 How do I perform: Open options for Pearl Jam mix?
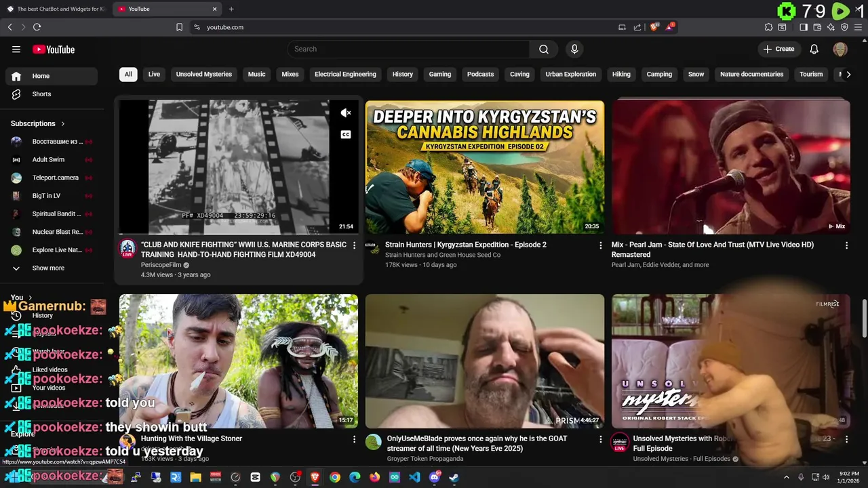(846, 245)
